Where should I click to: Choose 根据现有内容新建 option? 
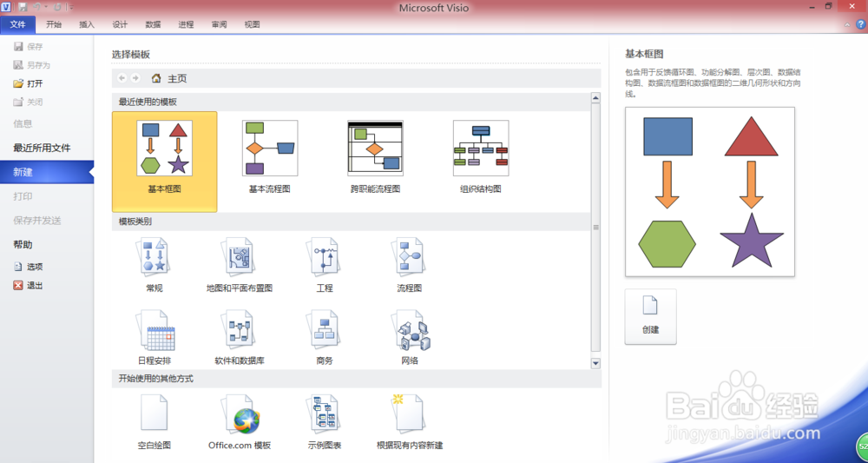(410, 422)
